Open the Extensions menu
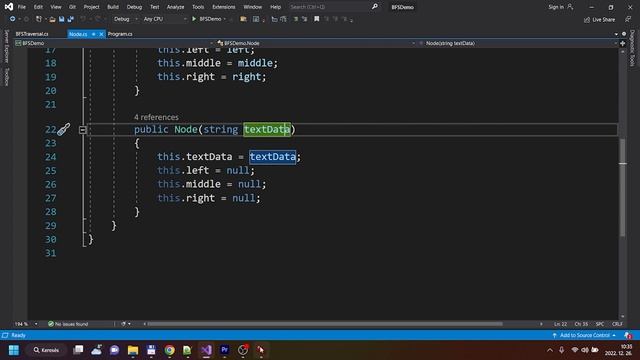This screenshot has width=640, height=360. pos(224,7)
